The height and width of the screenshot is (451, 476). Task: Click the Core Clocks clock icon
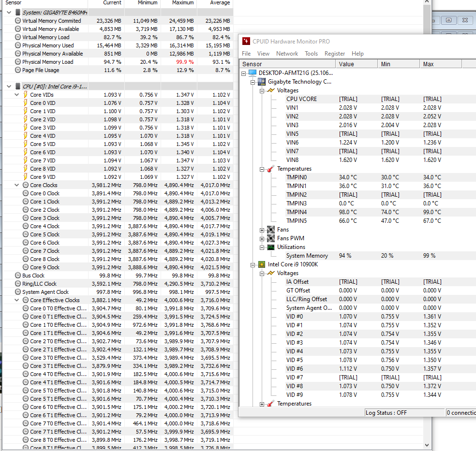(x=26, y=185)
